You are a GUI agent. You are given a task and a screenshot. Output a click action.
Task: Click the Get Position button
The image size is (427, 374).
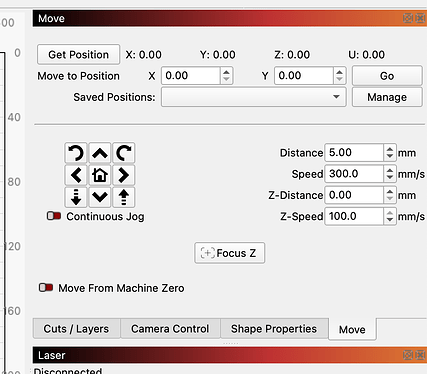78,54
